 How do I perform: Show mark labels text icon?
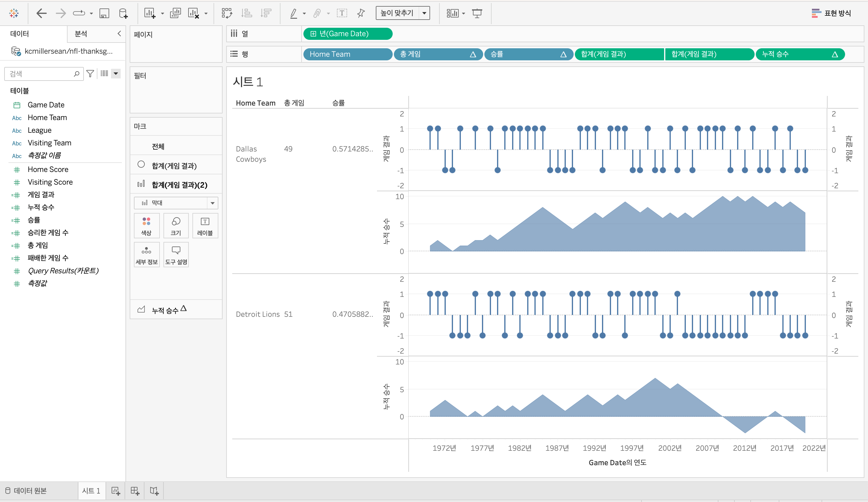(342, 13)
